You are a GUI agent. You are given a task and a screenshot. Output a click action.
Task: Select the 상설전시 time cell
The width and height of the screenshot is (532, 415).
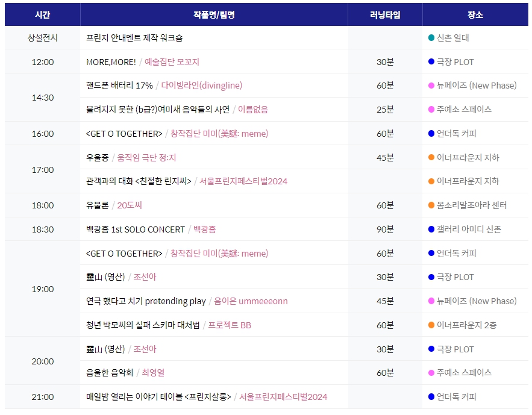[42, 37]
